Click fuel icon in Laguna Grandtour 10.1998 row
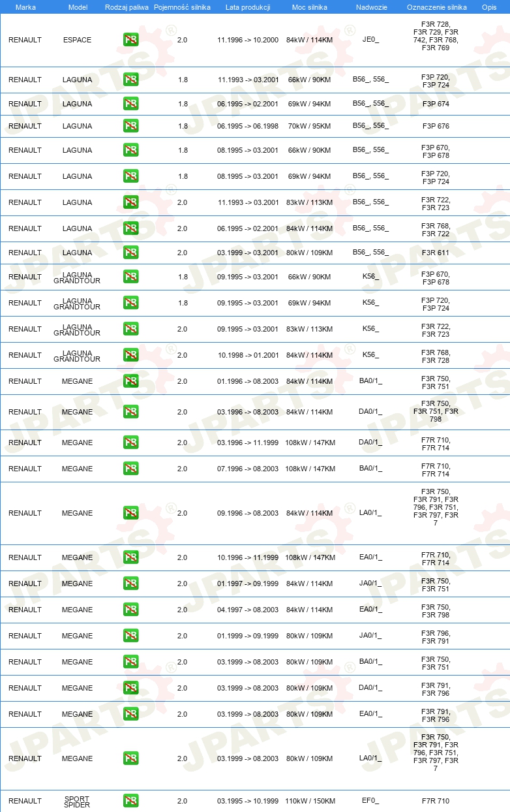The width and height of the screenshot is (510, 812). click(x=130, y=355)
